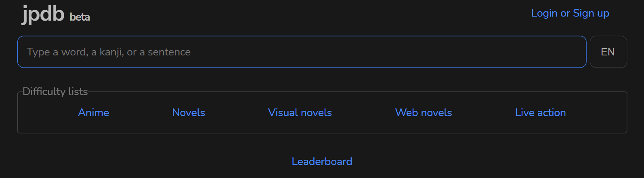Click the Difficulty lists group heading

tap(55, 91)
